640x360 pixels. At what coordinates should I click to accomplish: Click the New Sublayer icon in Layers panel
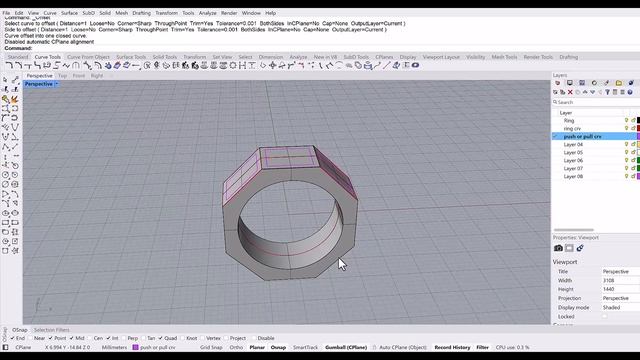[x=563, y=92]
